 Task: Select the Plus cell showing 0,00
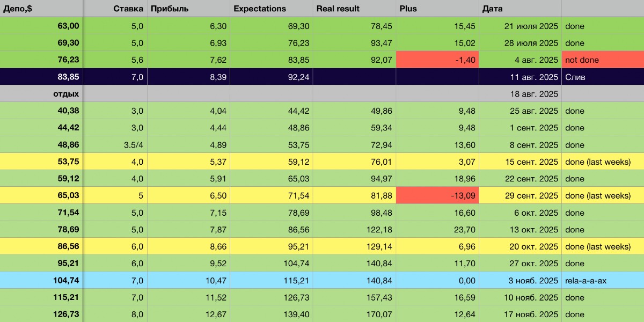(437, 281)
